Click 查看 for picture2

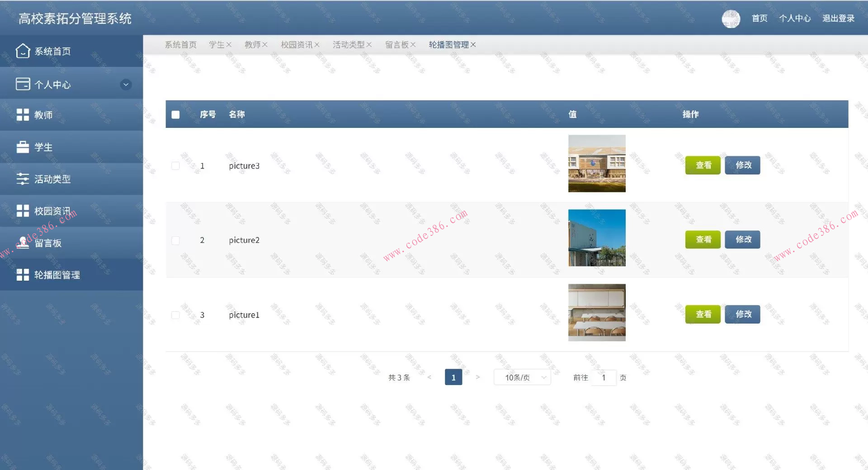pyautogui.click(x=703, y=240)
